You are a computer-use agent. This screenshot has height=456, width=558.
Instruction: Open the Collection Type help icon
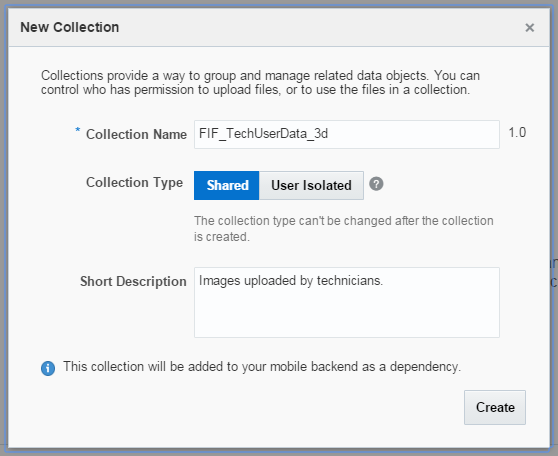[x=376, y=184]
